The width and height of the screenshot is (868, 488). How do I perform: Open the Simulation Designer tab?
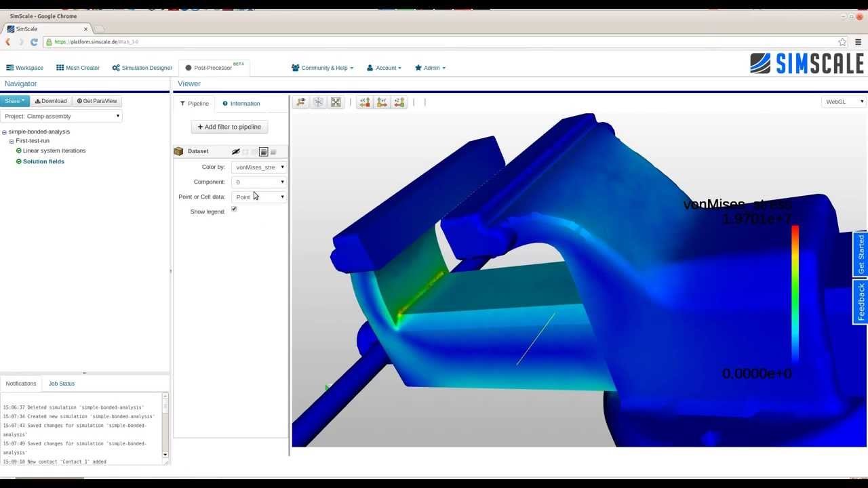tap(142, 68)
